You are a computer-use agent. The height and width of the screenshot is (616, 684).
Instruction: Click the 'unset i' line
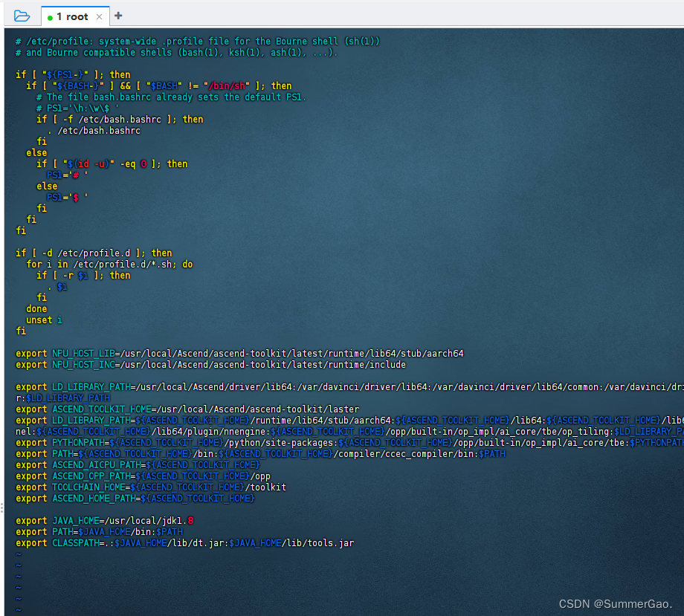44,320
